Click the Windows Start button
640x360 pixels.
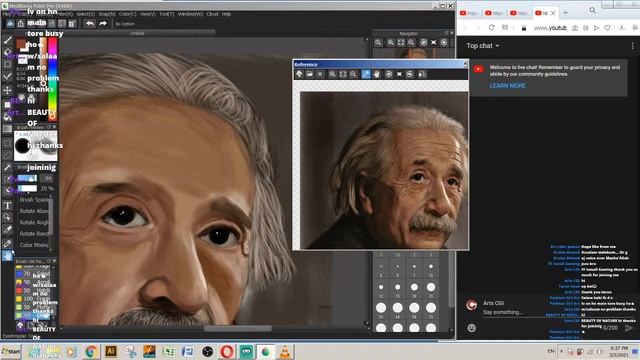(11, 351)
